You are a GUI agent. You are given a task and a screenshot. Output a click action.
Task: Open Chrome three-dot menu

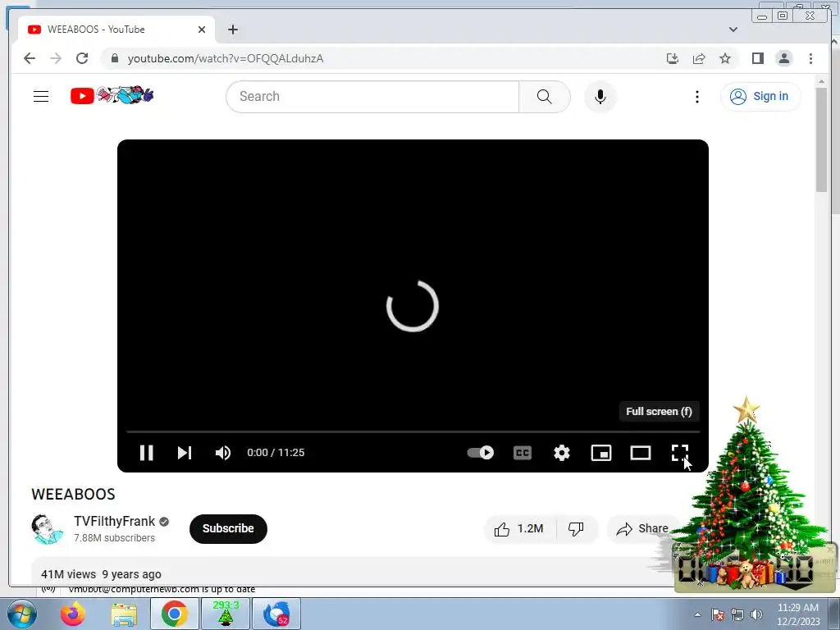tap(810, 58)
